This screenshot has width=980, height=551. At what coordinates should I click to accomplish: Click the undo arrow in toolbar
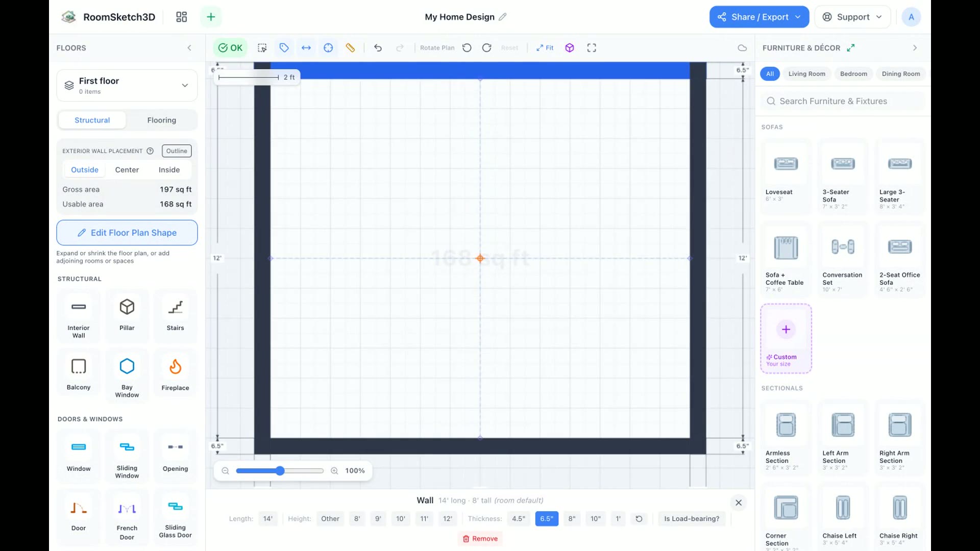click(x=378, y=47)
